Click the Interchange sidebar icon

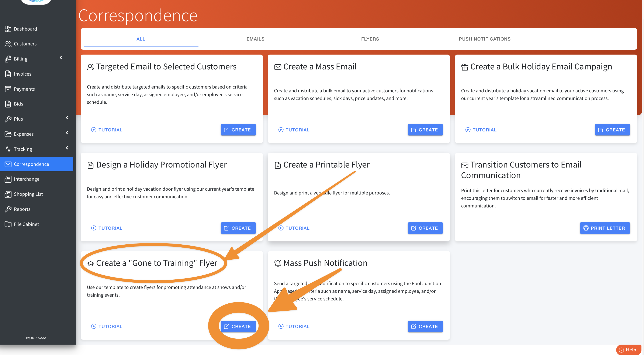pyautogui.click(x=8, y=179)
